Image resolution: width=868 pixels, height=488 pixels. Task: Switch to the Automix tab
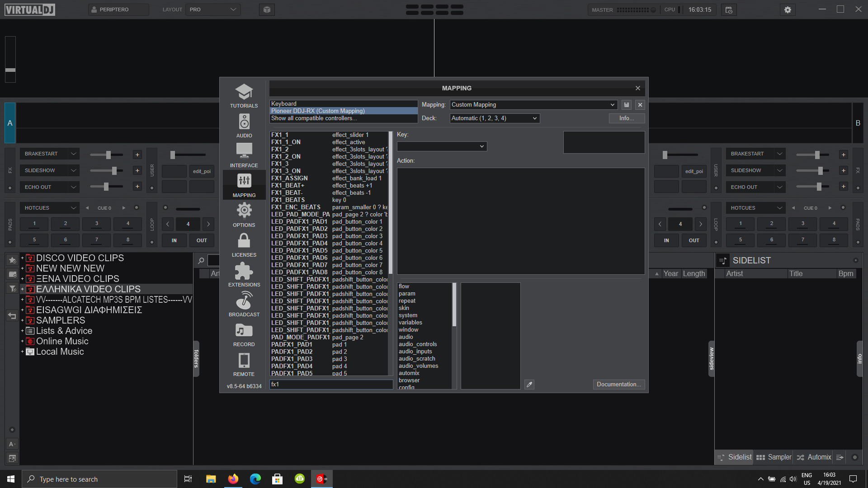814,457
